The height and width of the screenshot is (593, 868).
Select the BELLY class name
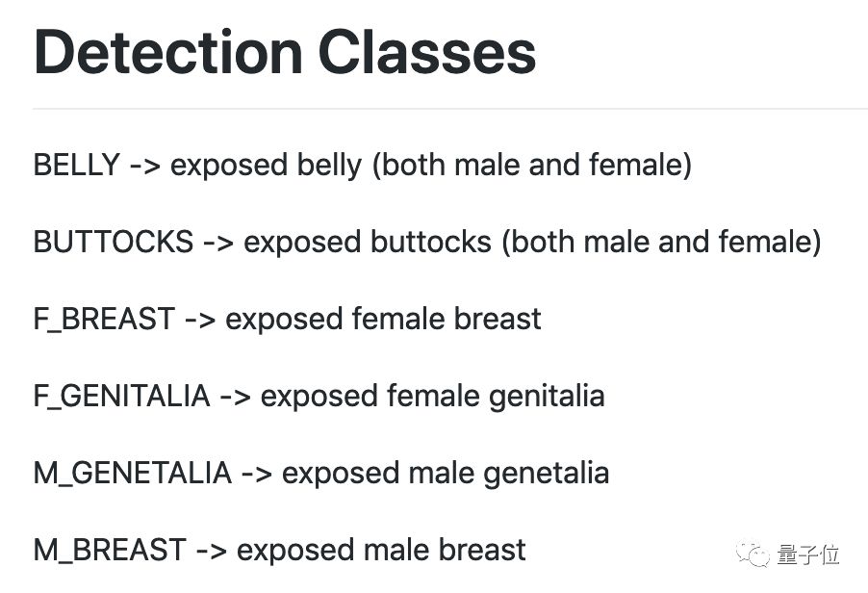point(76,165)
